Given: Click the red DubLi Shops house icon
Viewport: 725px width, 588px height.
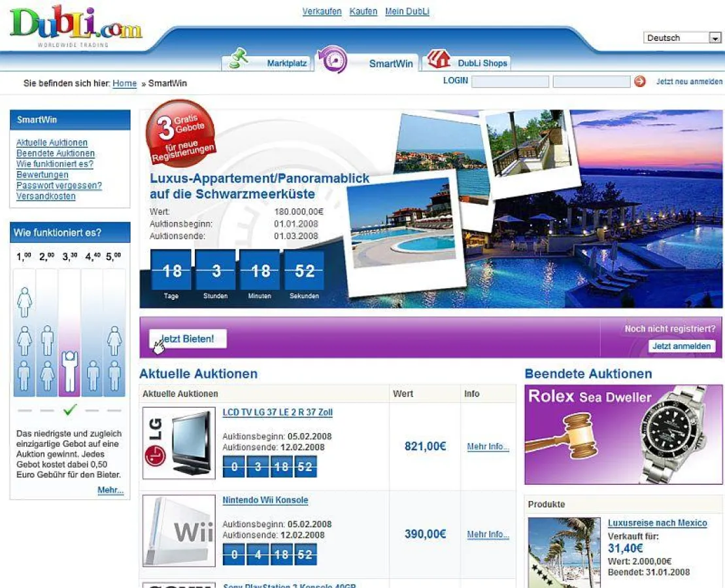Looking at the screenshot, I should click(439, 59).
